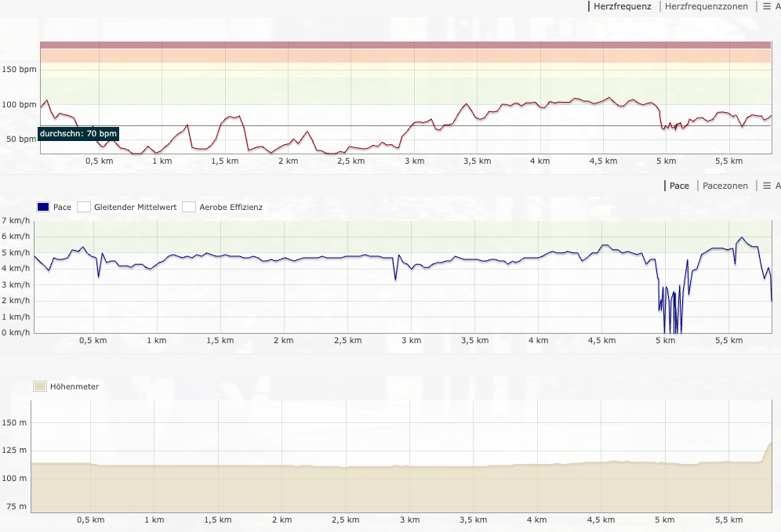Viewport: 781px width, 532px height.
Task: Click the 150 bpm heart rate axis label
Action: [x=20, y=70]
